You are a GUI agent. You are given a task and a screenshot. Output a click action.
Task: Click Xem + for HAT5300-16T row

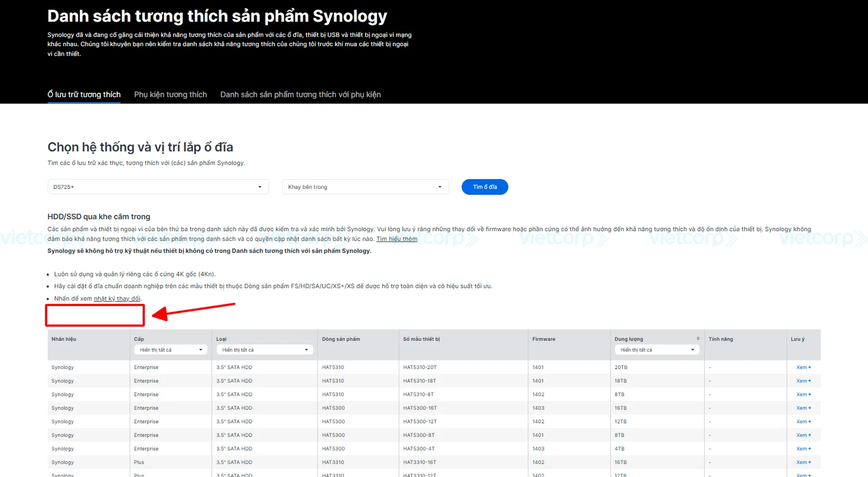click(803, 408)
